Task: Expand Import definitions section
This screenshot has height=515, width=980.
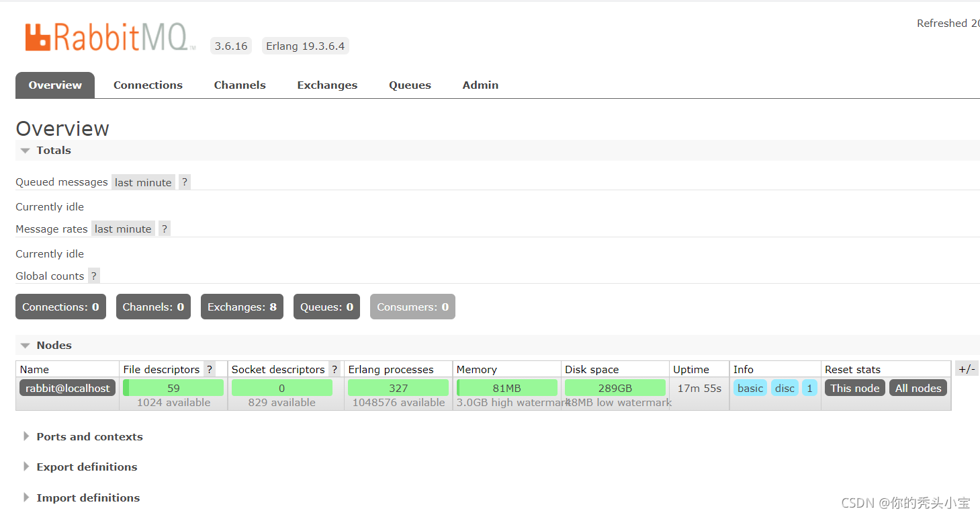Action: click(x=82, y=498)
